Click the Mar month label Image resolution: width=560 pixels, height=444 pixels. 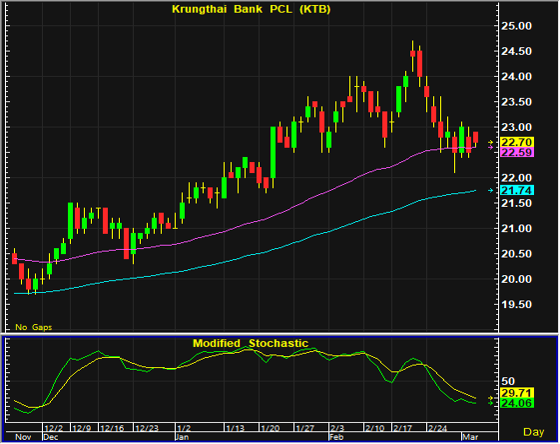point(470,437)
